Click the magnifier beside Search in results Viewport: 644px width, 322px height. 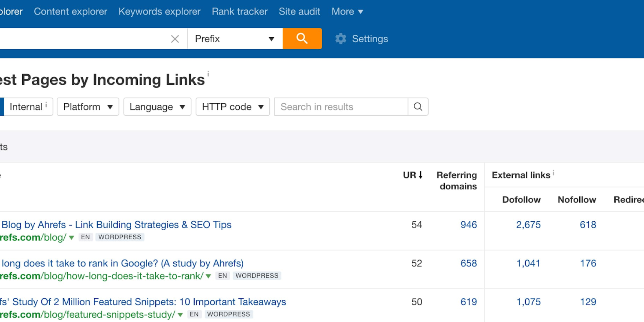click(418, 107)
